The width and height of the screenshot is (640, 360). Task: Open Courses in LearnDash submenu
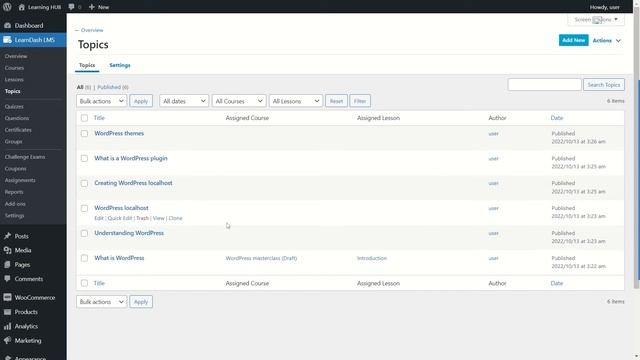(14, 68)
